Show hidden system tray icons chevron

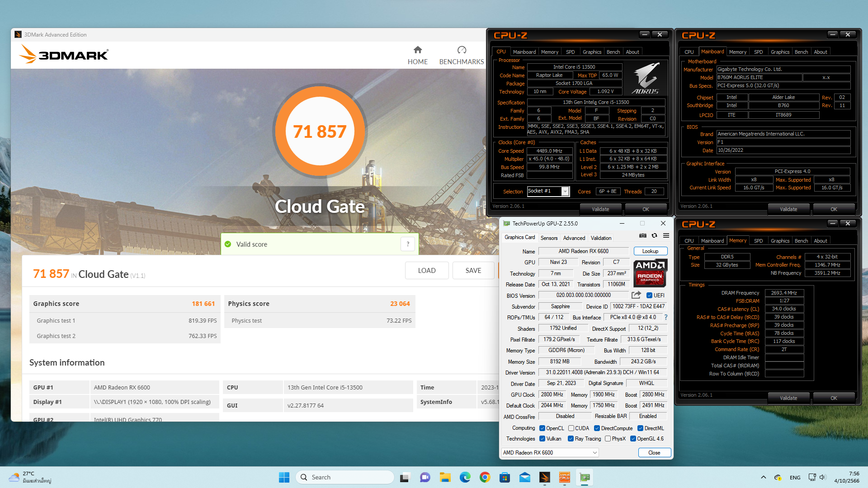[763, 477]
